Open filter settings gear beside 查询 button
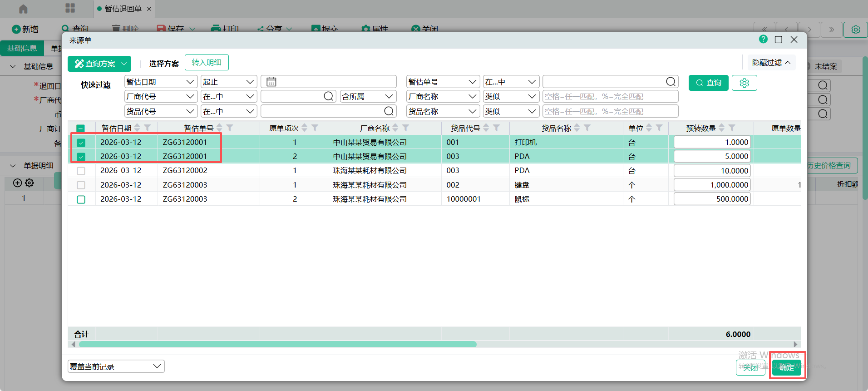The width and height of the screenshot is (868, 391). pos(744,83)
